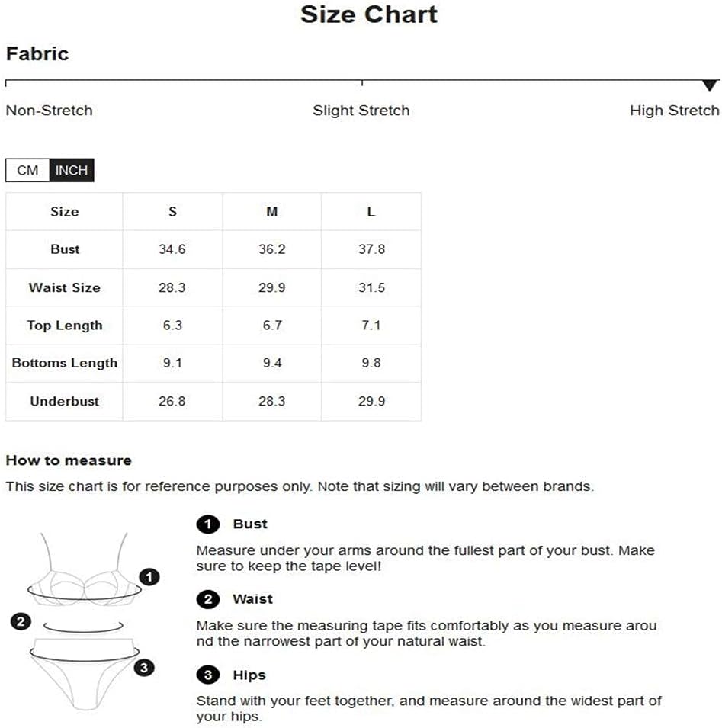Select the S size column header

point(173,212)
